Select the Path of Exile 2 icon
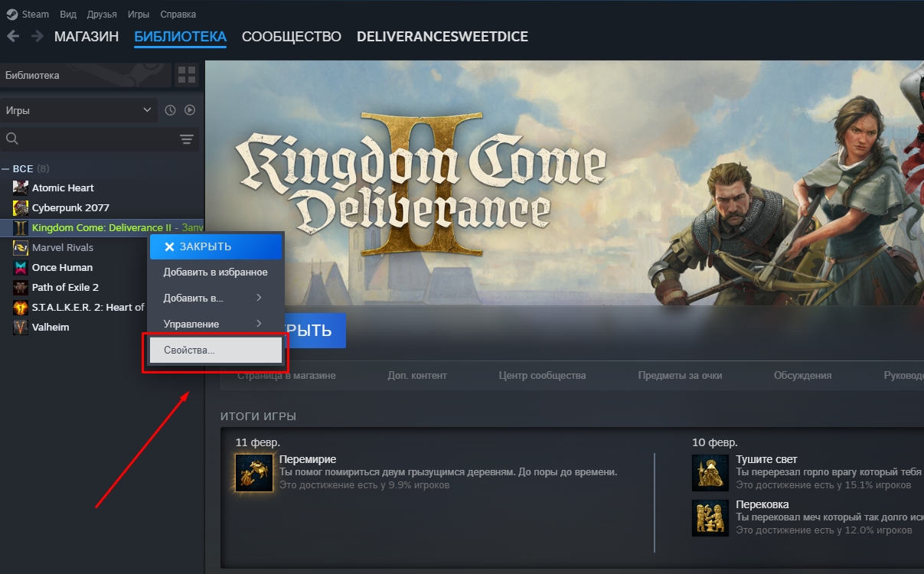Screen dimensions: 924x574 click(x=21, y=287)
